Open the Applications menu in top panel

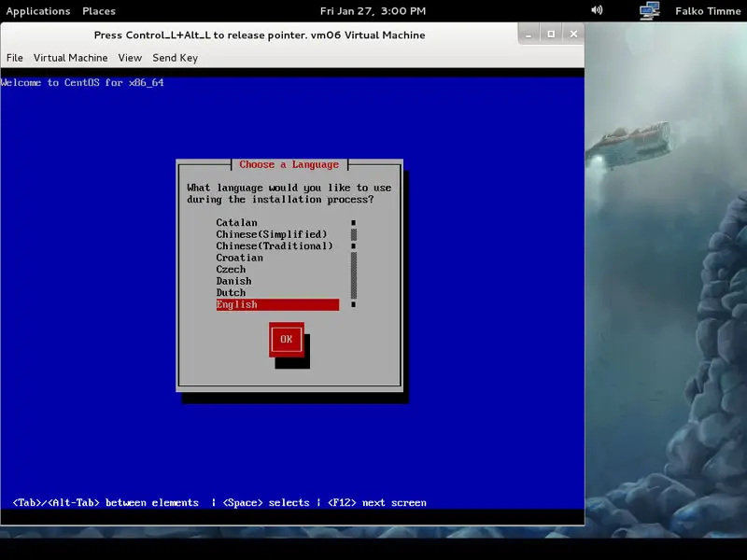click(x=38, y=11)
